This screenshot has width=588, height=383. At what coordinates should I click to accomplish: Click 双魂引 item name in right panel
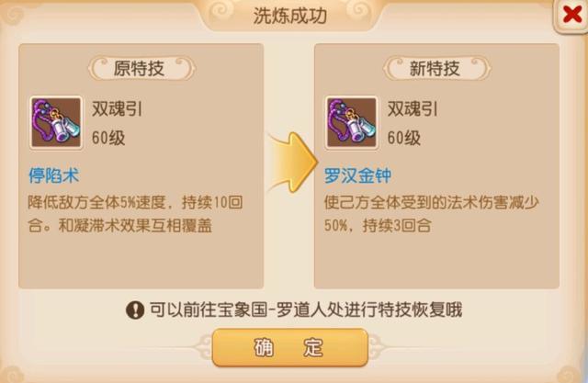[413, 109]
